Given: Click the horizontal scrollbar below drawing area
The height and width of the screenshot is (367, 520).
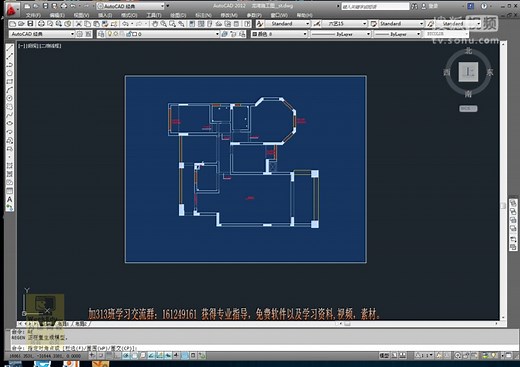Looking at the screenshot, I should tap(418, 324).
